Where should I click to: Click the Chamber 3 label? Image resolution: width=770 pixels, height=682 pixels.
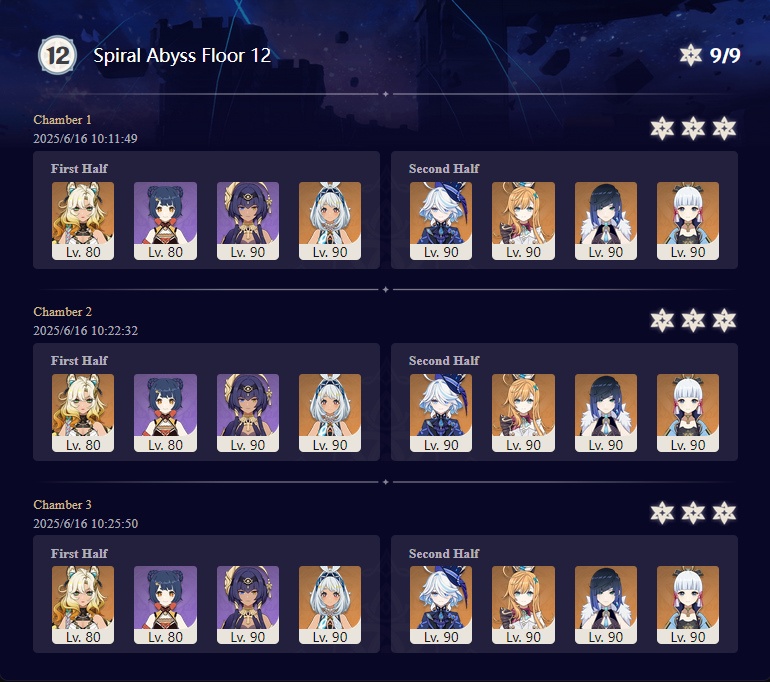62,505
